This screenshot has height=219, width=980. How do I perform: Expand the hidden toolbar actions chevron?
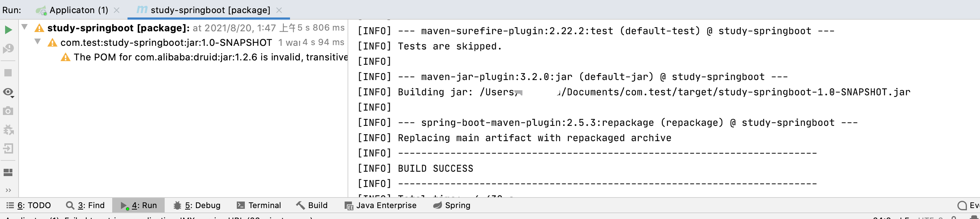coord(8,190)
